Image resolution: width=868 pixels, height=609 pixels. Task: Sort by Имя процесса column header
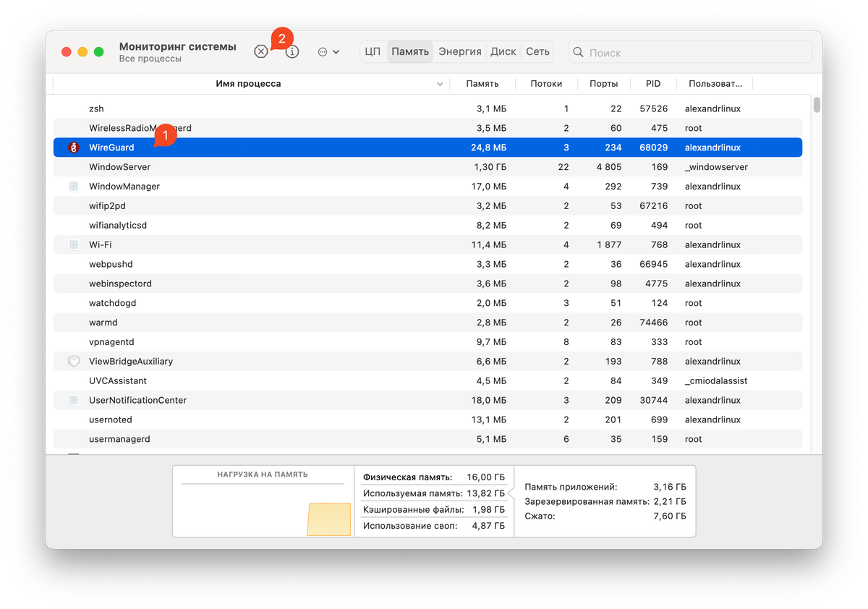tap(248, 84)
